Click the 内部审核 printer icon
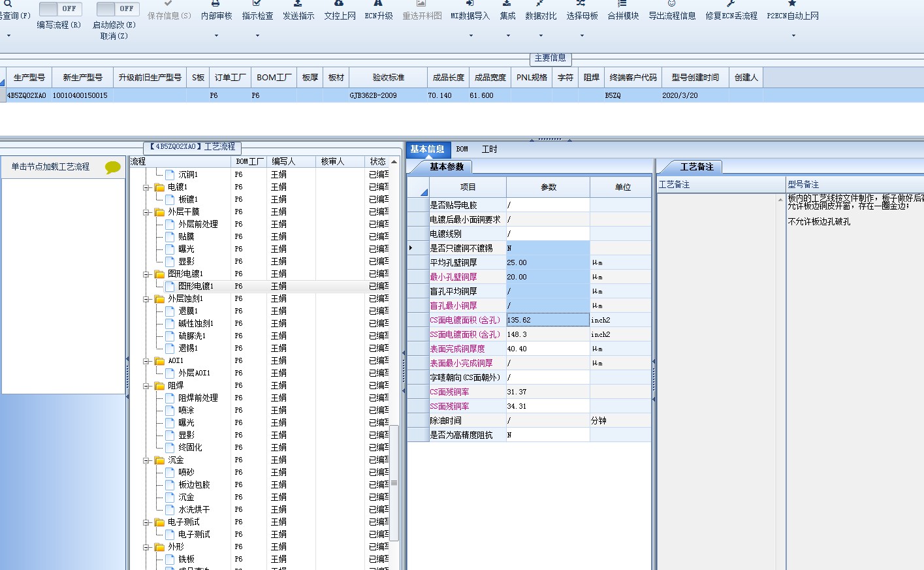The height and width of the screenshot is (570, 924). click(215, 3)
